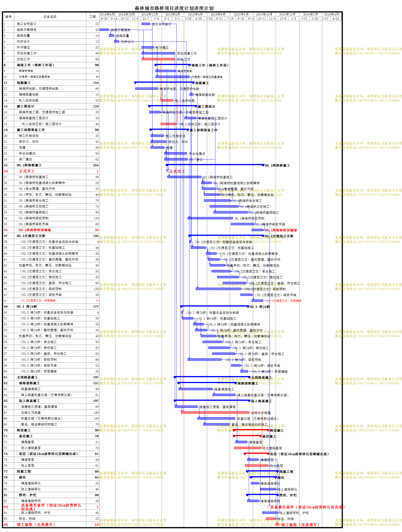
Task: Select task row 环评通过 in the table
Action: click(51, 47)
